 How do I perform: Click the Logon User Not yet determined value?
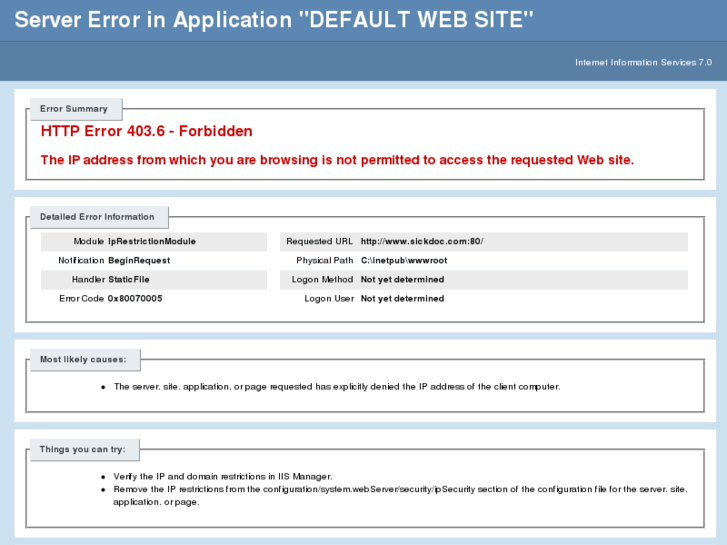402,298
